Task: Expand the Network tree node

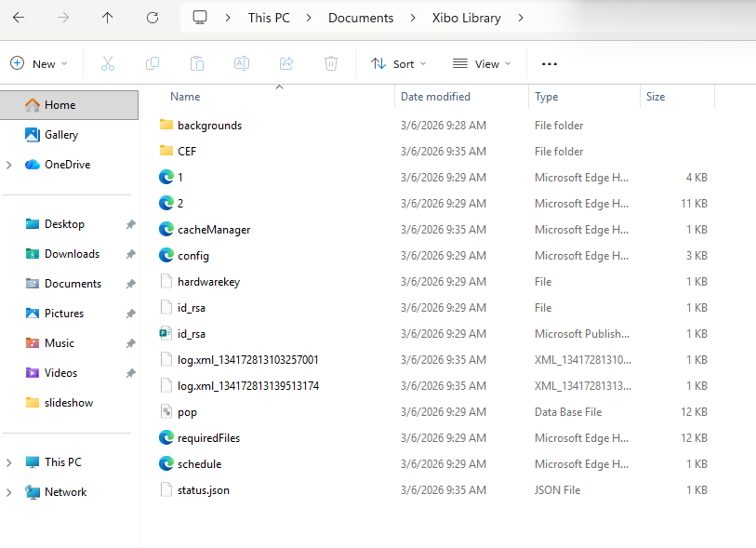Action: (9, 492)
